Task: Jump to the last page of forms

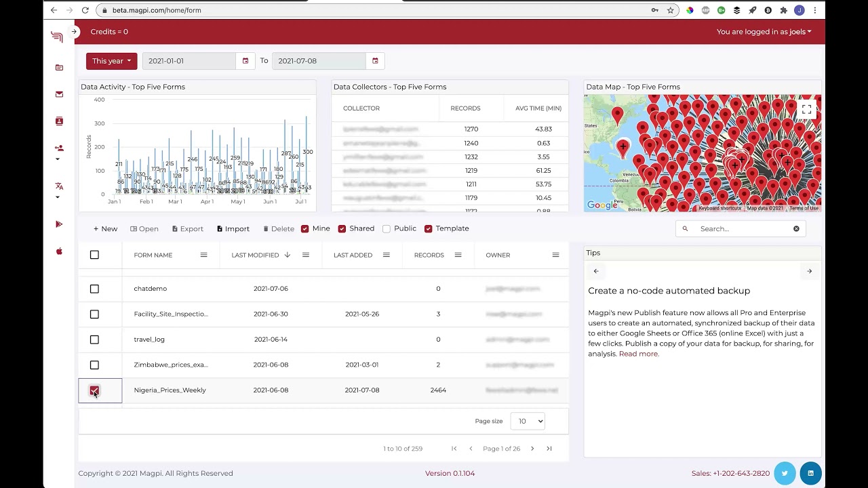Action: click(x=549, y=449)
